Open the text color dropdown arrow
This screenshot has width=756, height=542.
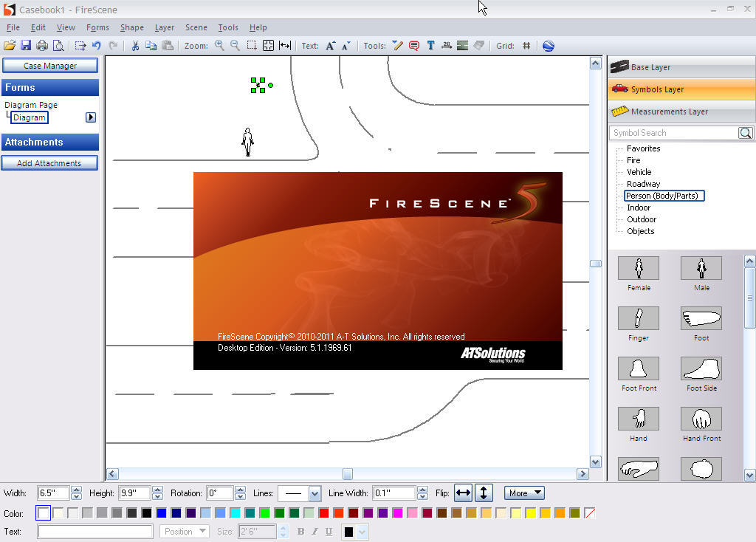[362, 532]
